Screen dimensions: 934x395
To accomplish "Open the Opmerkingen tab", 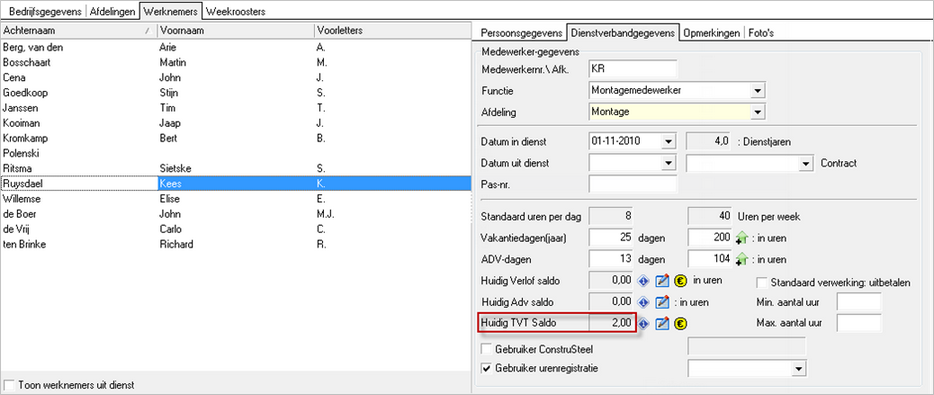I will 712,33.
